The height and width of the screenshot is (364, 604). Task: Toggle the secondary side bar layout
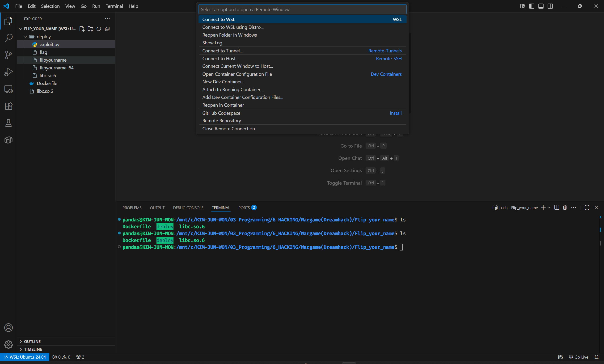pos(550,6)
